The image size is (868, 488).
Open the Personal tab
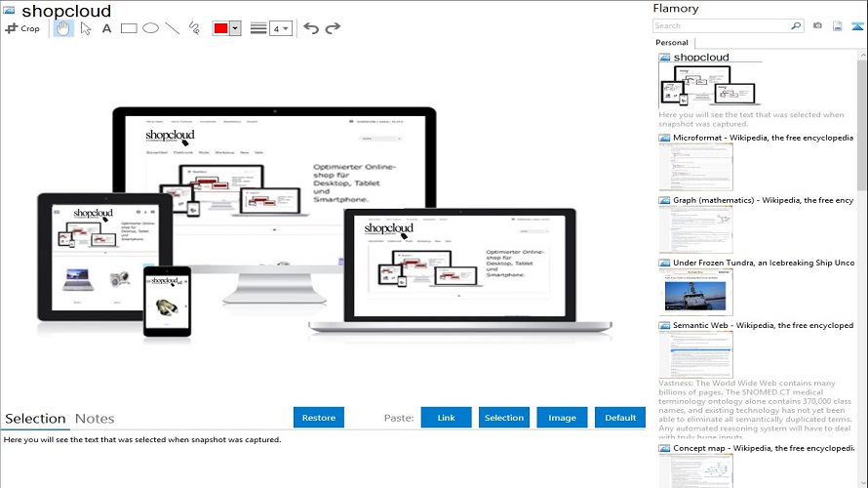tap(672, 43)
